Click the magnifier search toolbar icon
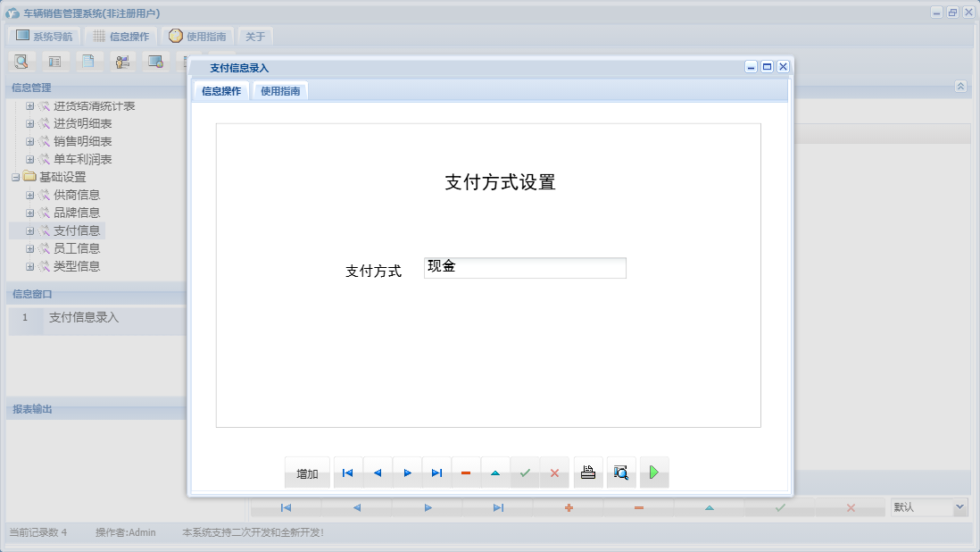Image resolution: width=980 pixels, height=552 pixels. (x=22, y=61)
